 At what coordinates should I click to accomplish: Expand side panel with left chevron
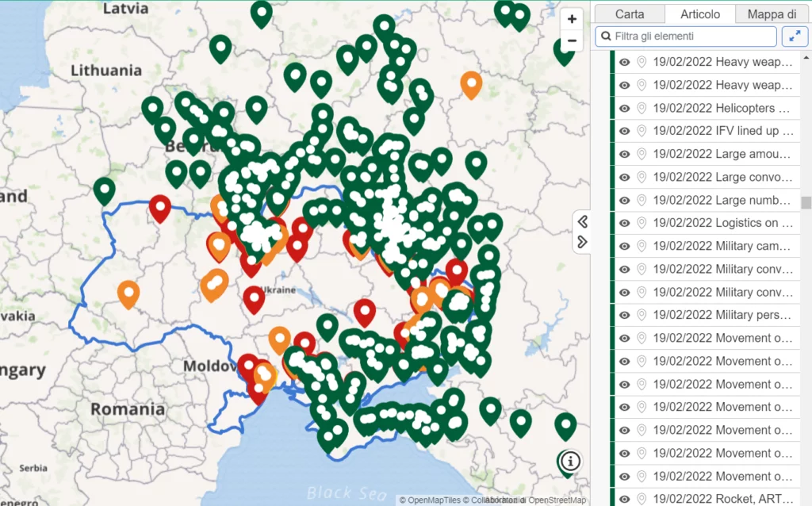[583, 221]
